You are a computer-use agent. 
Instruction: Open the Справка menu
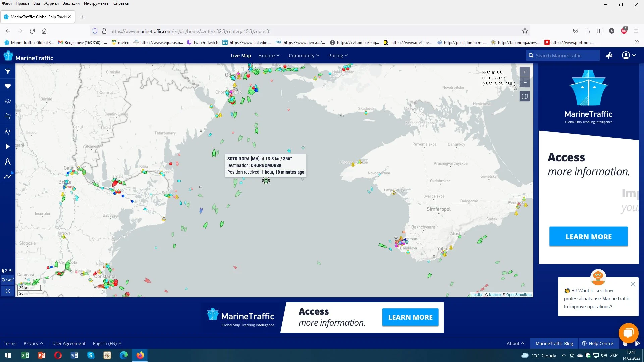pyautogui.click(x=121, y=3)
